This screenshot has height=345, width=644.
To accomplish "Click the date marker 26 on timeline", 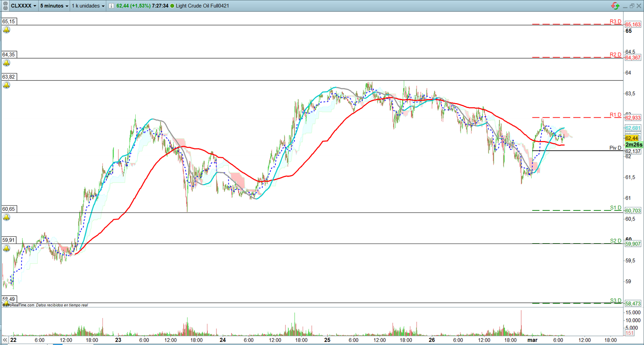I will click(x=432, y=340).
